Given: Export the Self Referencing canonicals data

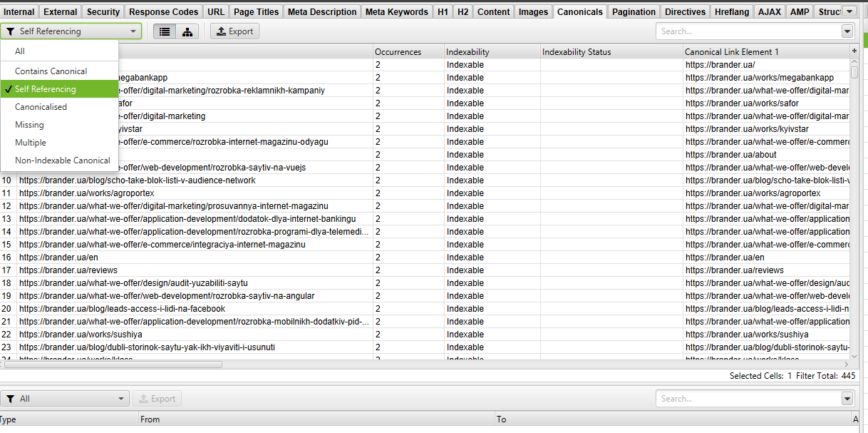Looking at the screenshot, I should coord(234,31).
